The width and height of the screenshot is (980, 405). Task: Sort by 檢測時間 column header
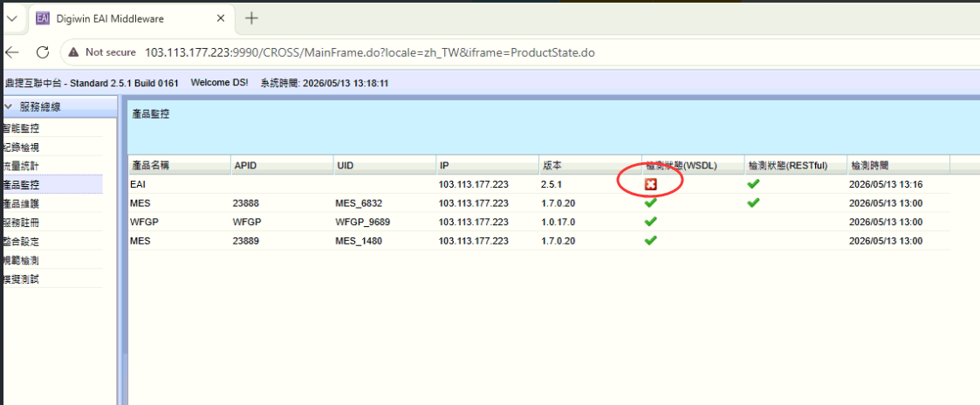pos(898,165)
